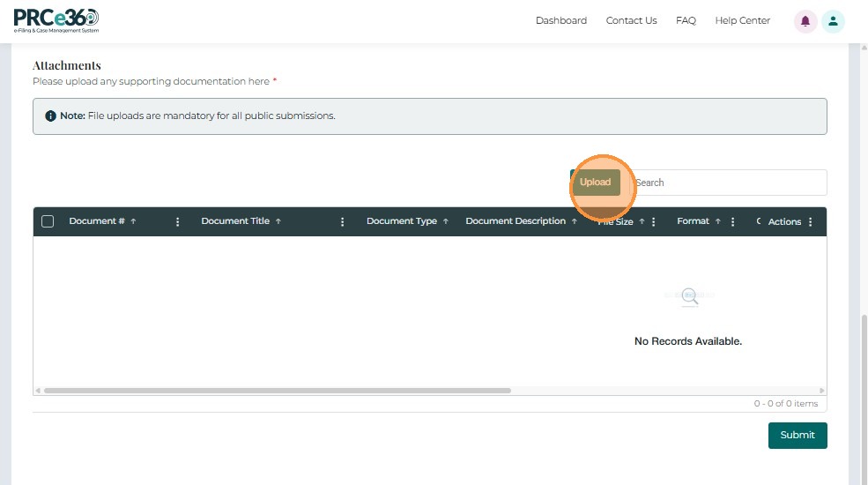Open Document # column menu dots
The width and height of the screenshot is (868, 485).
(x=177, y=222)
